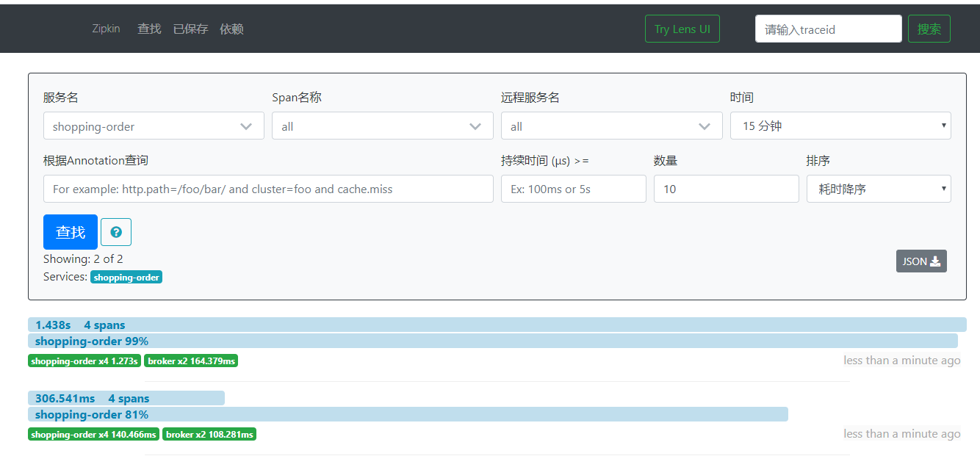Click the blue 查找 button
This screenshot has width=980, height=456.
pyautogui.click(x=71, y=232)
